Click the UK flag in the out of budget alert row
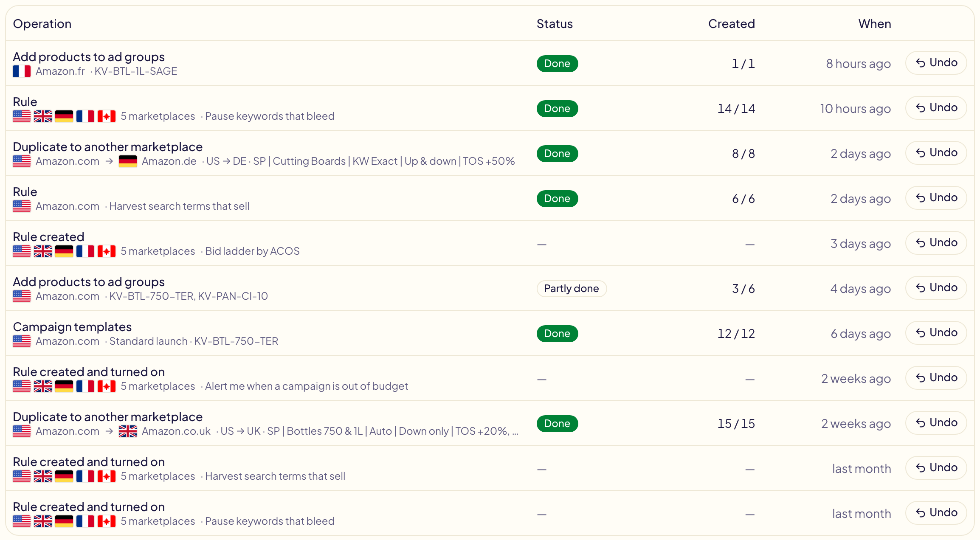The width and height of the screenshot is (980, 540). tap(43, 386)
